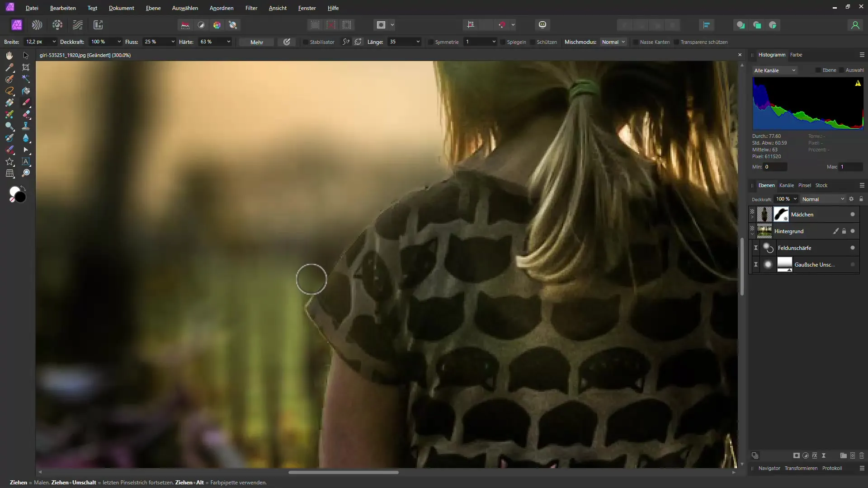Click the histogram Min value field
Screen dimensions: 868x488
tap(775, 167)
